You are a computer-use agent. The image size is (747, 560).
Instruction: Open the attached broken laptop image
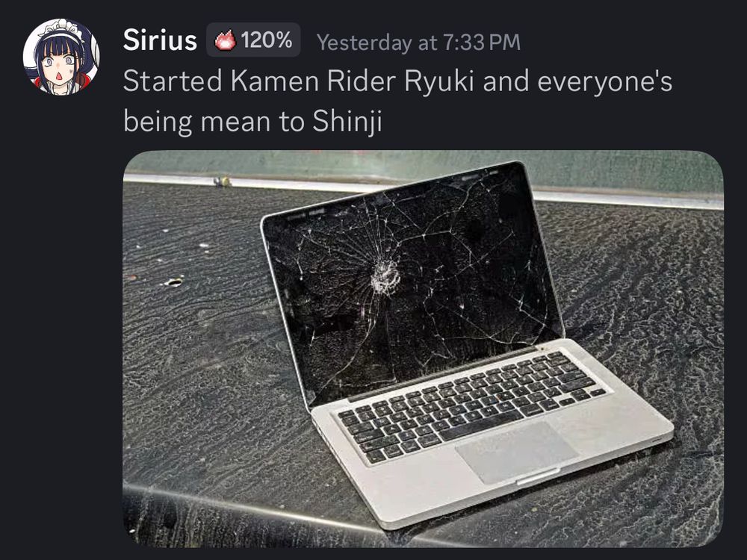tap(423, 349)
